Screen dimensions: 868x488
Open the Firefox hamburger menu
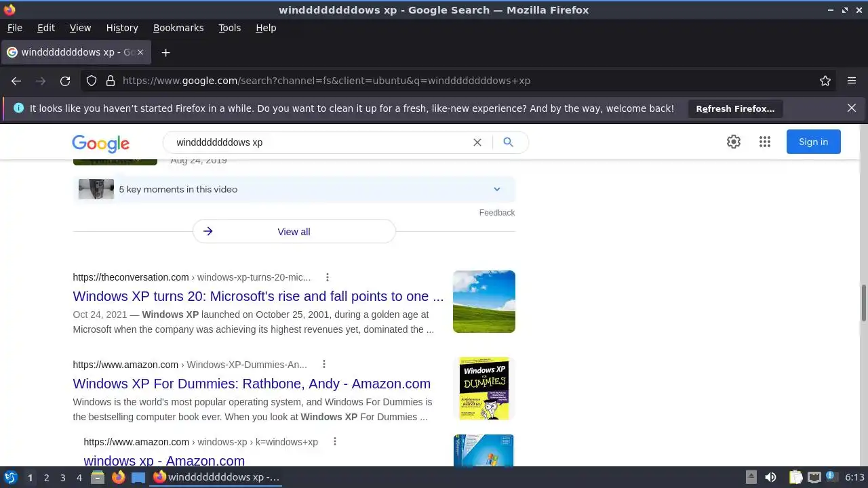coord(852,81)
